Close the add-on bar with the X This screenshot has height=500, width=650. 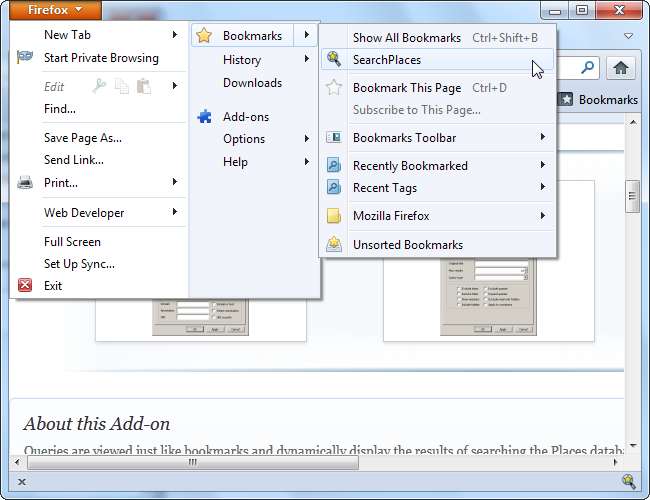click(22, 482)
